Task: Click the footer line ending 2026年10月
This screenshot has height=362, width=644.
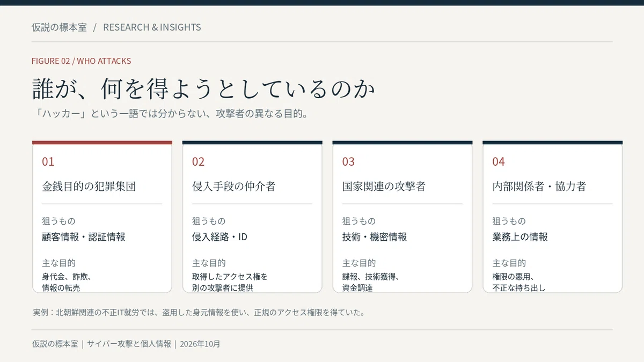Action: click(126, 344)
